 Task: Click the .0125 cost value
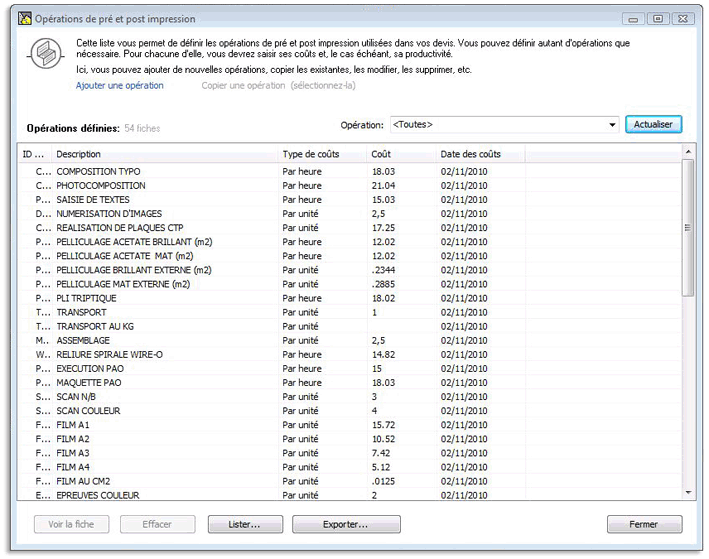point(383,481)
